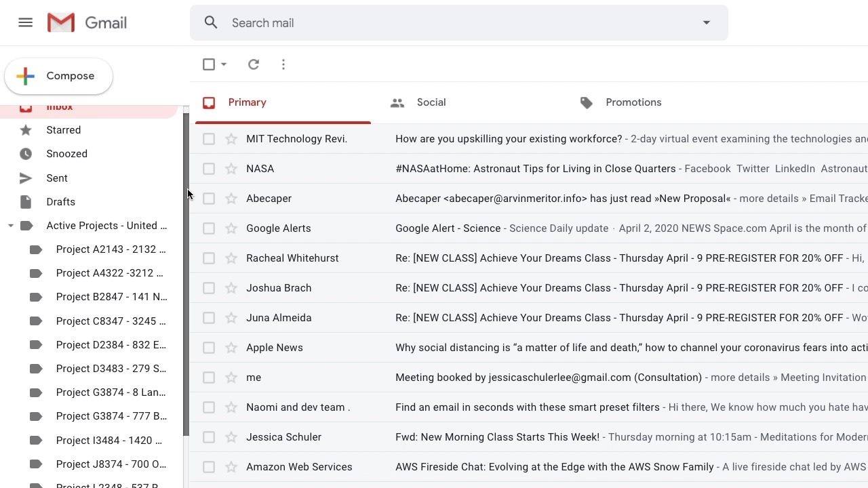Open the Active Projects - United label
Viewport: 868px width, 488px height.
[106, 226]
